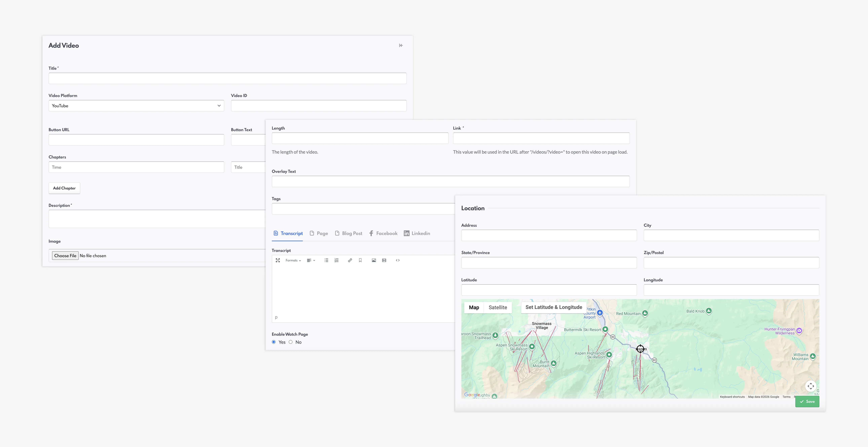The height and width of the screenshot is (447, 868).
Task: Open the Video Platform YouTube dropdown
Action: 136,106
